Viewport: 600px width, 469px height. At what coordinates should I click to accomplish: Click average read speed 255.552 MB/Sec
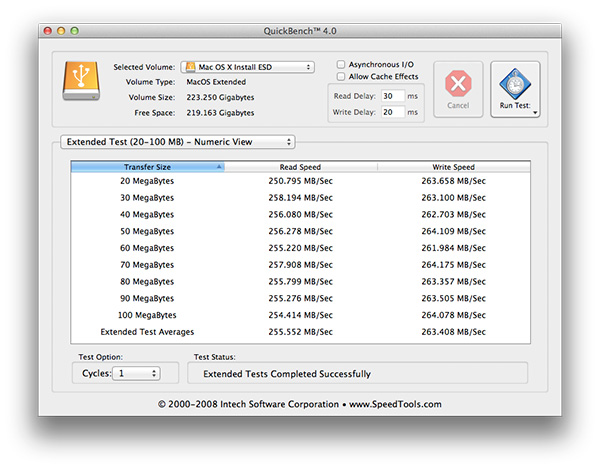(300, 332)
